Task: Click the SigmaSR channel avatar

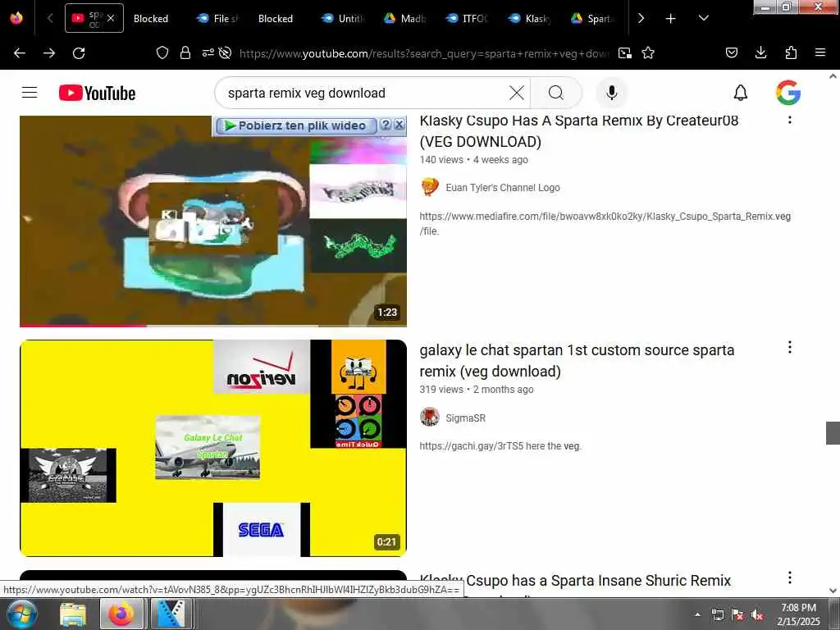Action: pyautogui.click(x=430, y=417)
